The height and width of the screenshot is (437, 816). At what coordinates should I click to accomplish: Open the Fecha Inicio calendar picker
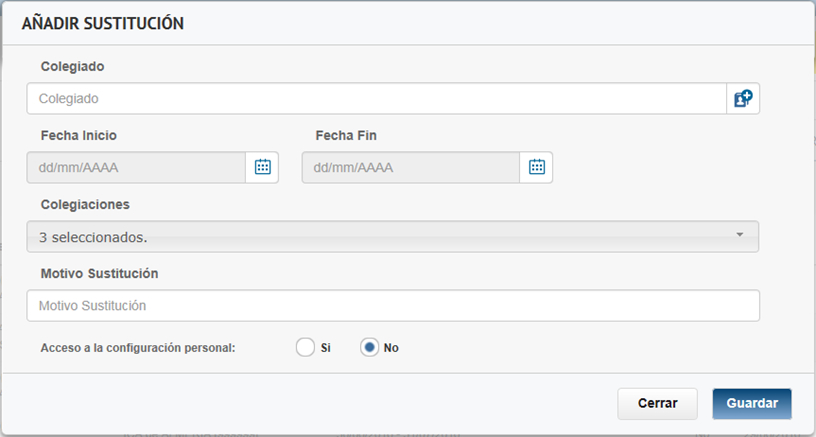click(x=262, y=168)
